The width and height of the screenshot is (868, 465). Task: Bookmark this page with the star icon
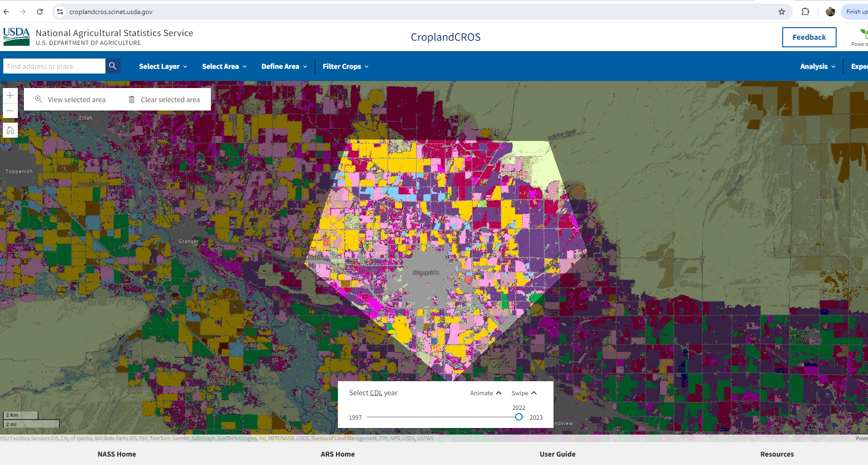click(782, 12)
